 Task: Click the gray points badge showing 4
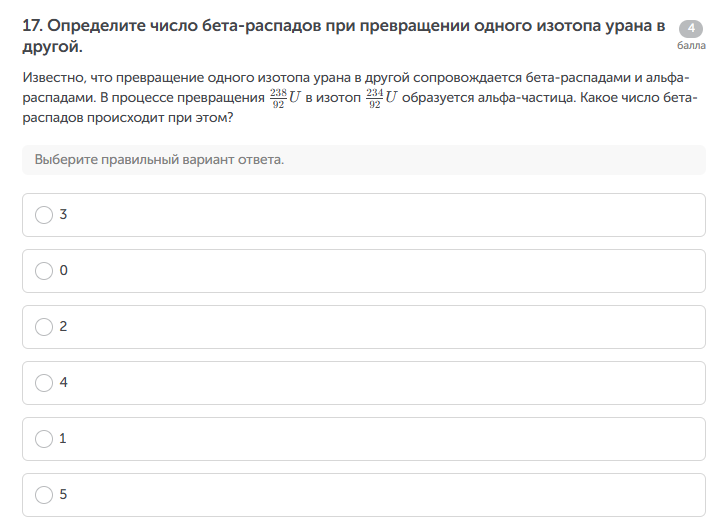pos(691,29)
